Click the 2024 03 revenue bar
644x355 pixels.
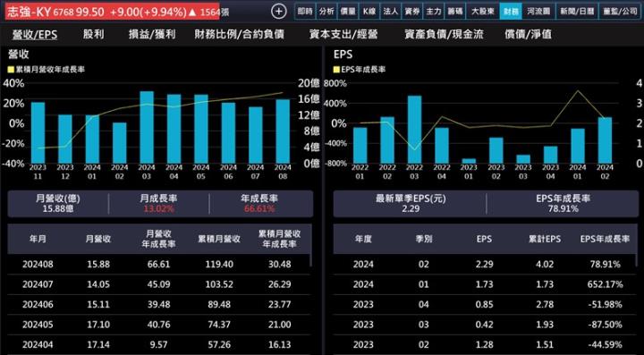pos(147,127)
